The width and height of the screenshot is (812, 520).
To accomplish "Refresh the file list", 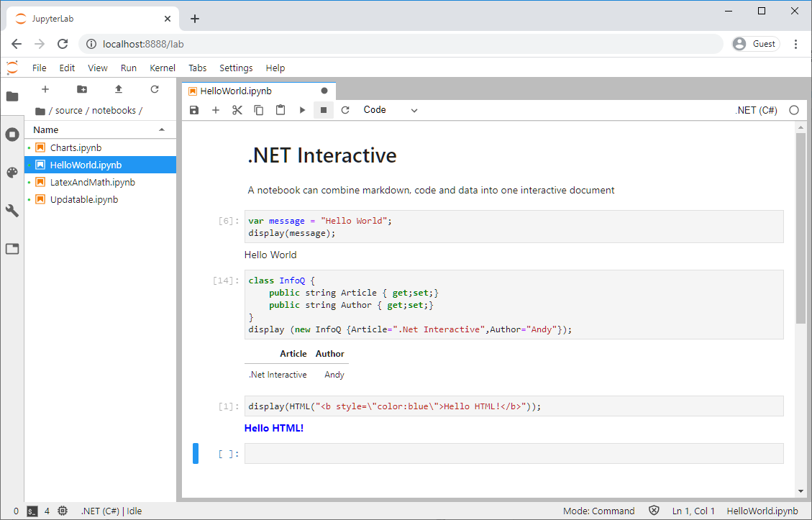I will click(155, 89).
